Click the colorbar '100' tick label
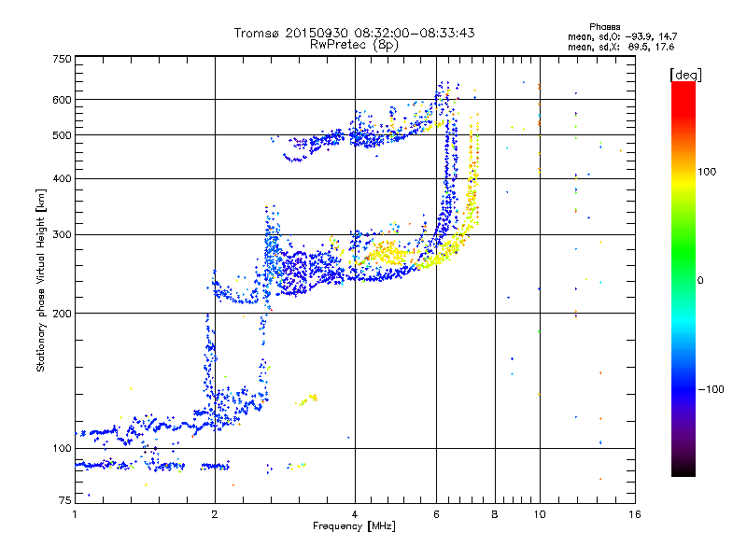This screenshot has width=747, height=560. (707, 172)
